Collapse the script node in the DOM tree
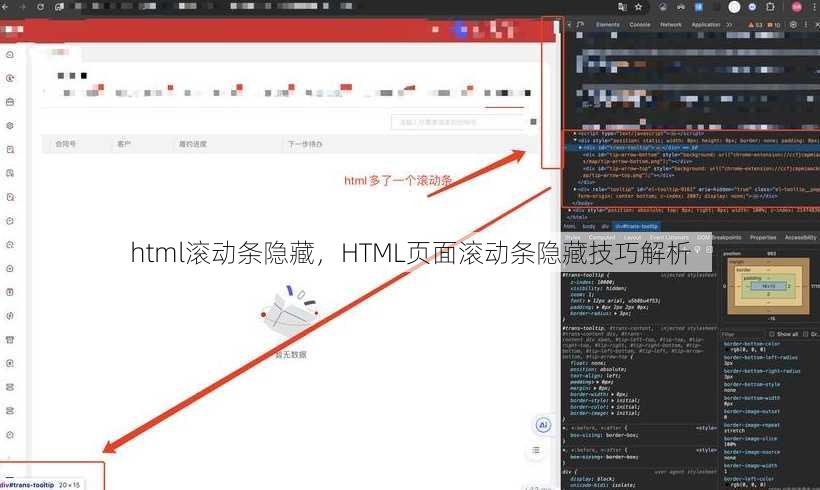This screenshot has height=490, width=820. click(575, 134)
